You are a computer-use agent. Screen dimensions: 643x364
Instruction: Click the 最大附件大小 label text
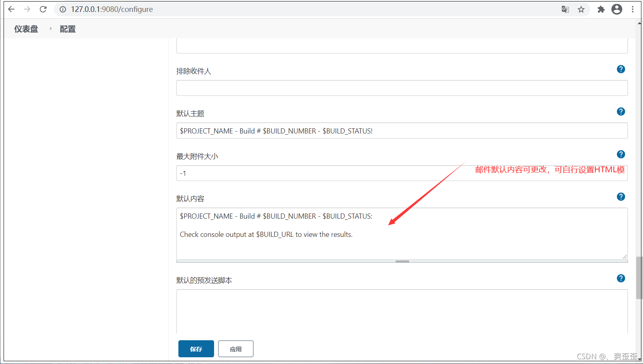tap(197, 156)
